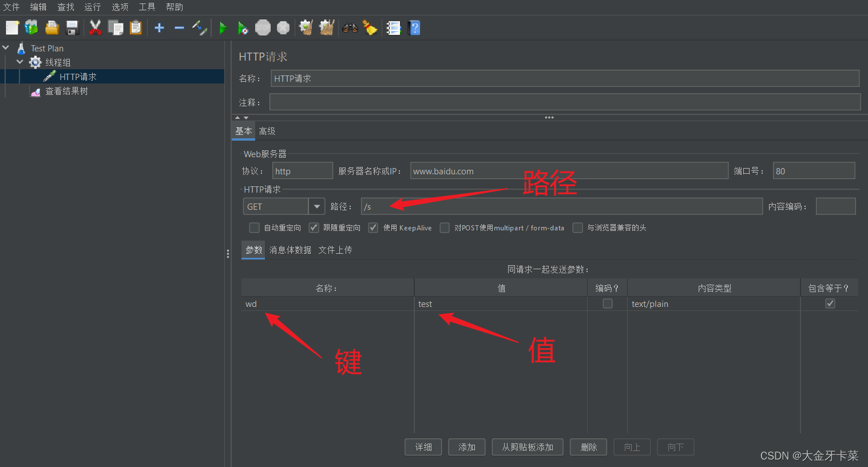The height and width of the screenshot is (467, 868).
Task: Uncheck the 跟随重定向 checkbox
Action: pos(314,227)
